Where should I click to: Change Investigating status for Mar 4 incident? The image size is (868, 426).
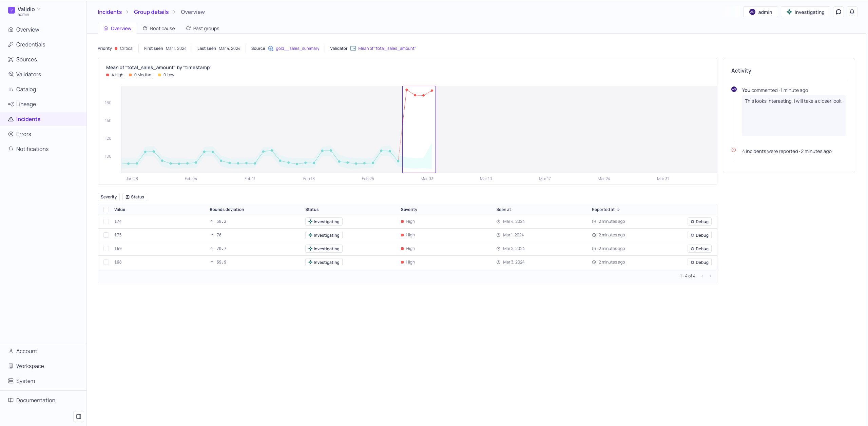324,221
